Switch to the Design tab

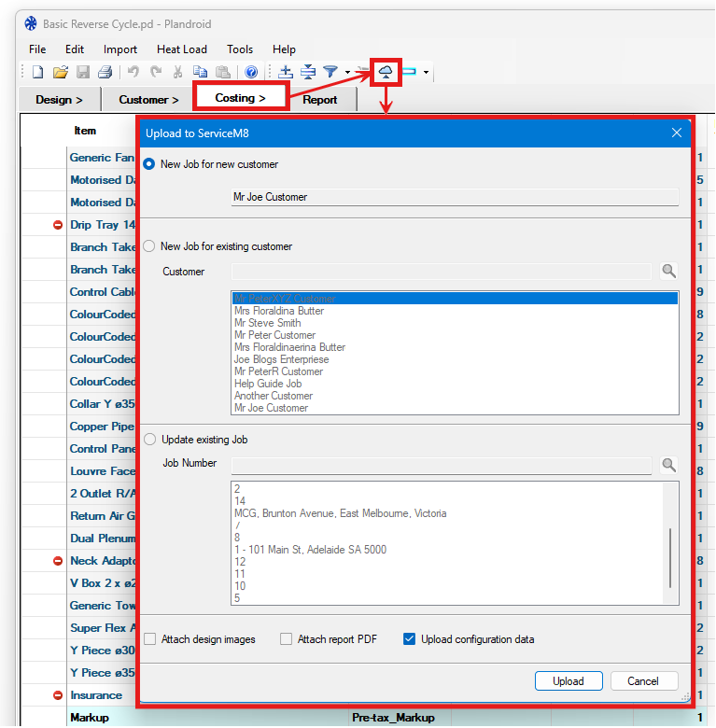(x=59, y=99)
